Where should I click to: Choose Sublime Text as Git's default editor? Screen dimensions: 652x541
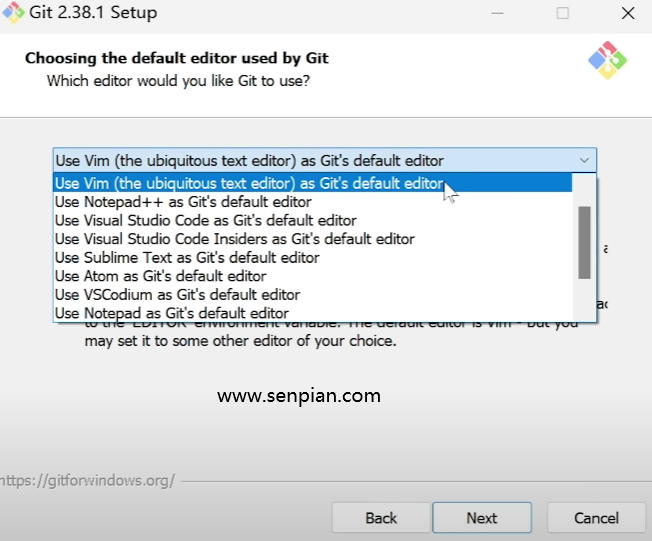tap(187, 257)
